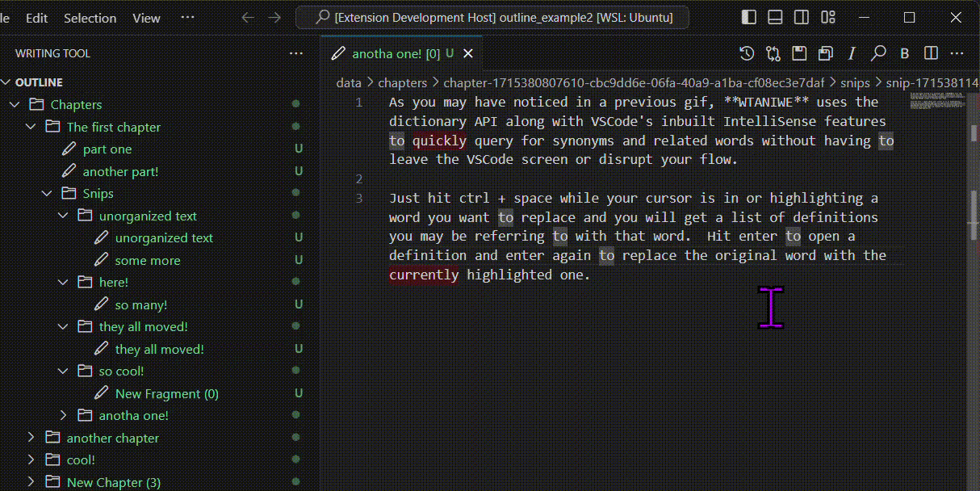Click the word 'quickly' in line 1
The image size is (980, 491).
tap(440, 141)
